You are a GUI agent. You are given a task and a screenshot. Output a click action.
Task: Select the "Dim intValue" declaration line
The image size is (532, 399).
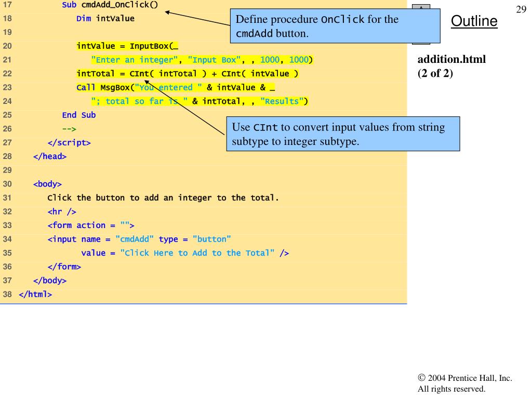coord(105,18)
